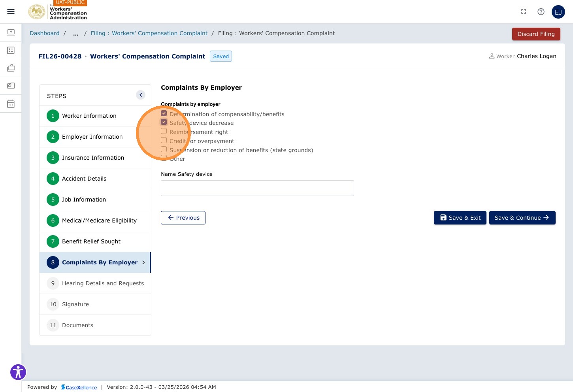Click the Discard Filing button

pos(536,34)
